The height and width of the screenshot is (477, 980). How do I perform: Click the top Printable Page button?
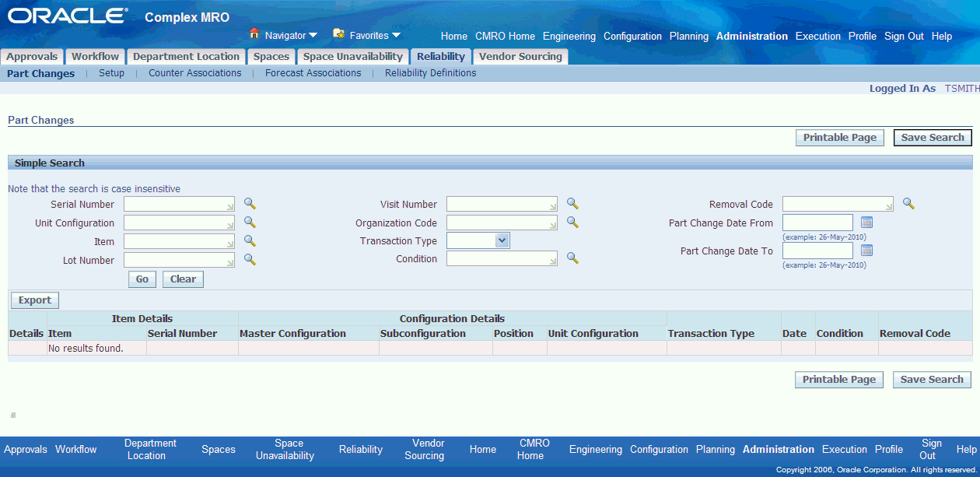coord(840,138)
